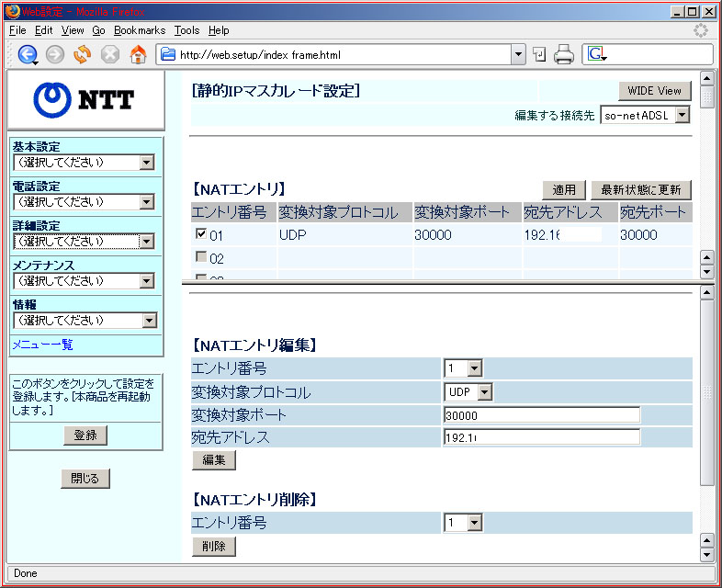Image resolution: width=722 pixels, height=588 pixels.
Task: Click the NTT logo
Action: tap(85, 100)
